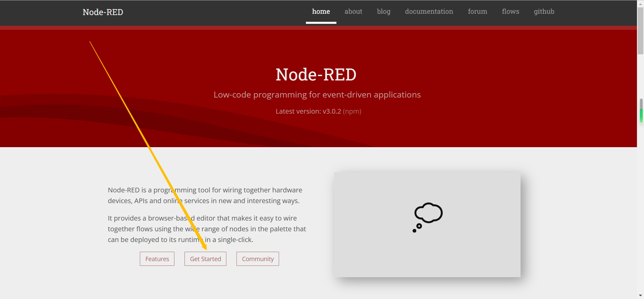Click the Get Started button
Viewport: 644px width, 299px height.
click(205, 259)
